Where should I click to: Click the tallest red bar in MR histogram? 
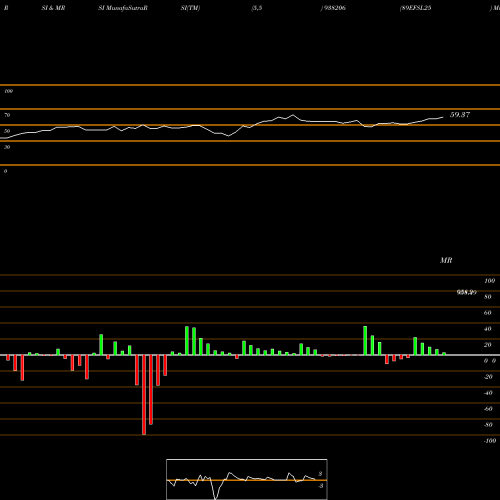[144, 395]
